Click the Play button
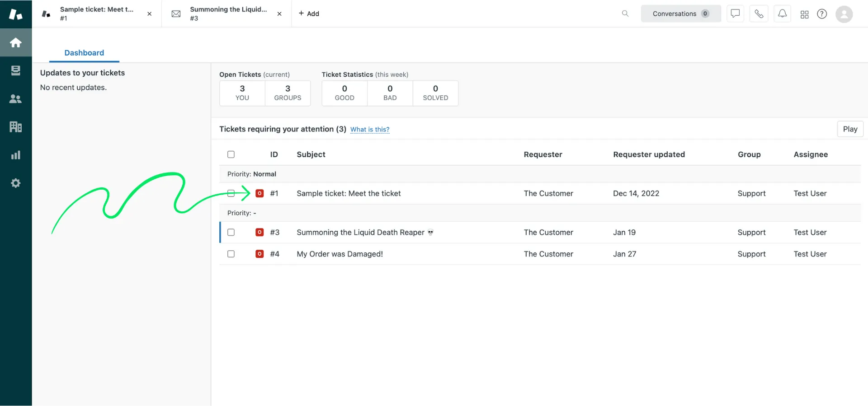Viewport: 868px width, 406px height. (x=850, y=129)
